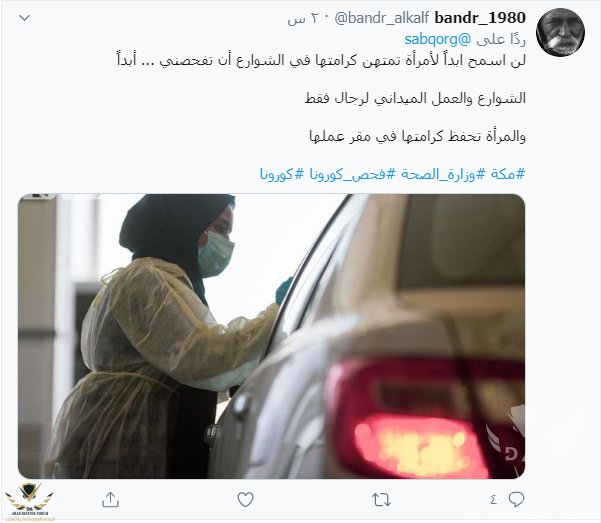Click the first line of tweet text
601x523 pixels.
[321, 60]
